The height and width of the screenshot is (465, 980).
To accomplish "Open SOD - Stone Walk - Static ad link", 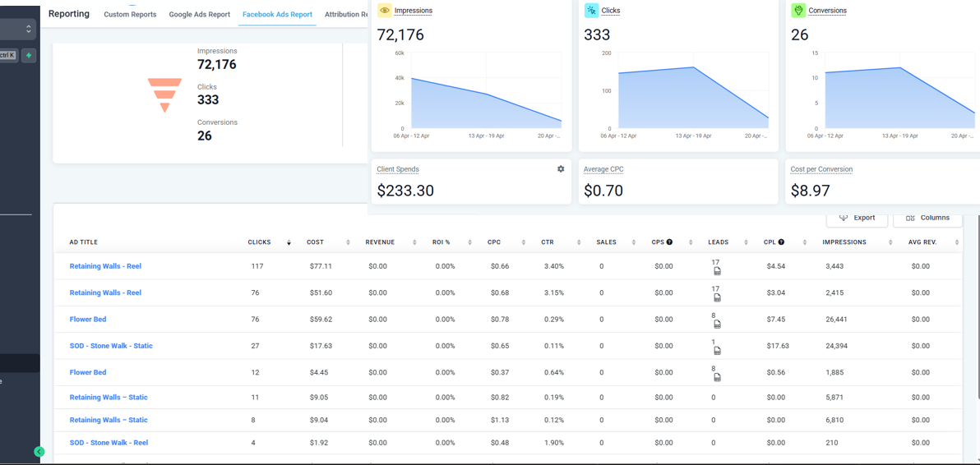I will pyautogui.click(x=111, y=346).
